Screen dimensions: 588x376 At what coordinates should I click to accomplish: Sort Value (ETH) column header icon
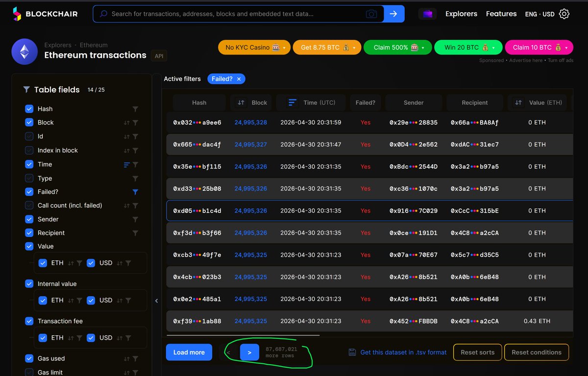[518, 103]
